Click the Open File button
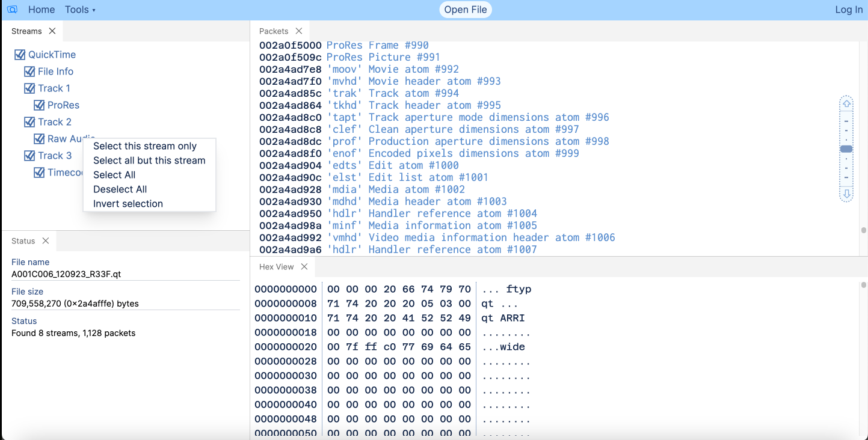 (x=465, y=9)
